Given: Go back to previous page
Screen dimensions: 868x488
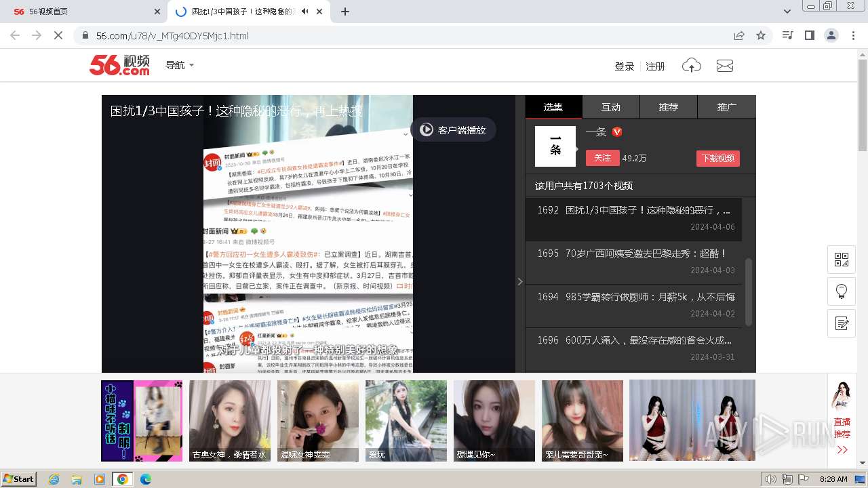Looking at the screenshot, I should [15, 35].
